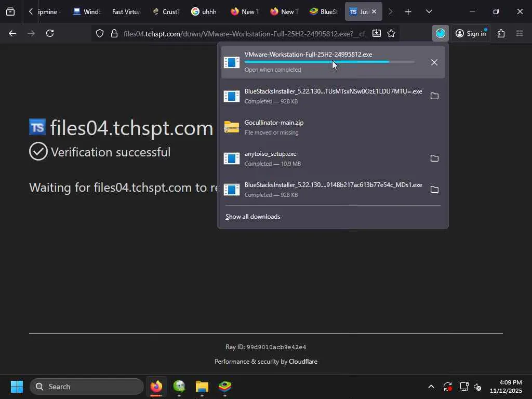Click the Verification successful check icon
Viewport: 532px width, 399px height.
click(38, 151)
